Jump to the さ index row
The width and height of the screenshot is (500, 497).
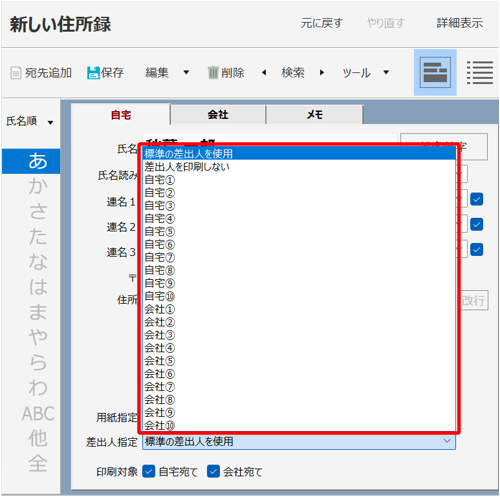pos(31,212)
